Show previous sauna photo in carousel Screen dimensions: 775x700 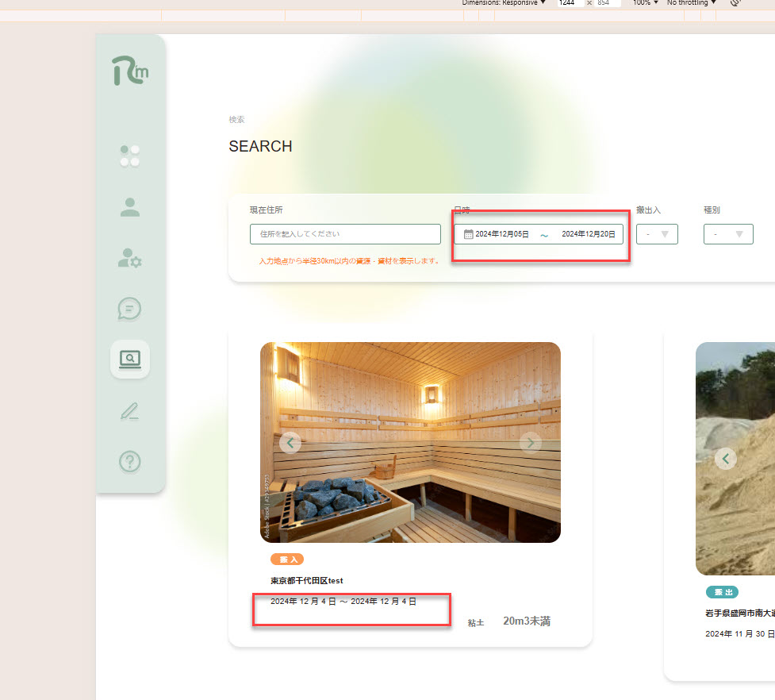(290, 443)
